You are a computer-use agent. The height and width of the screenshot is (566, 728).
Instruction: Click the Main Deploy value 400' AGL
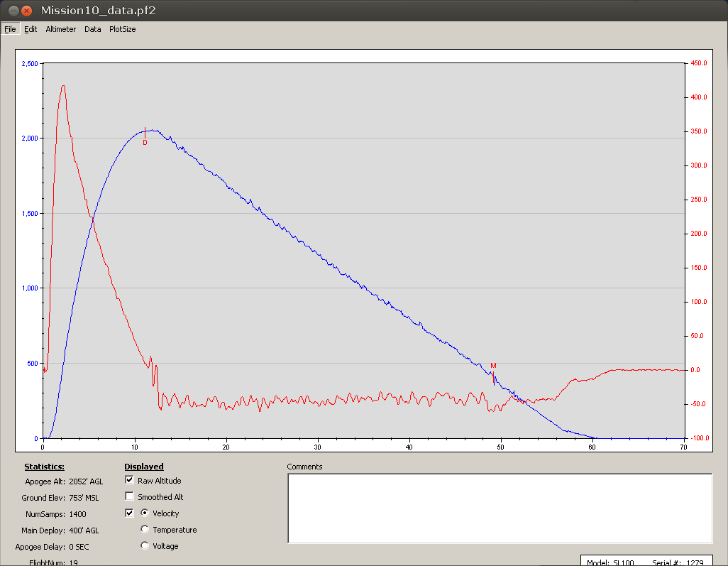84,530
